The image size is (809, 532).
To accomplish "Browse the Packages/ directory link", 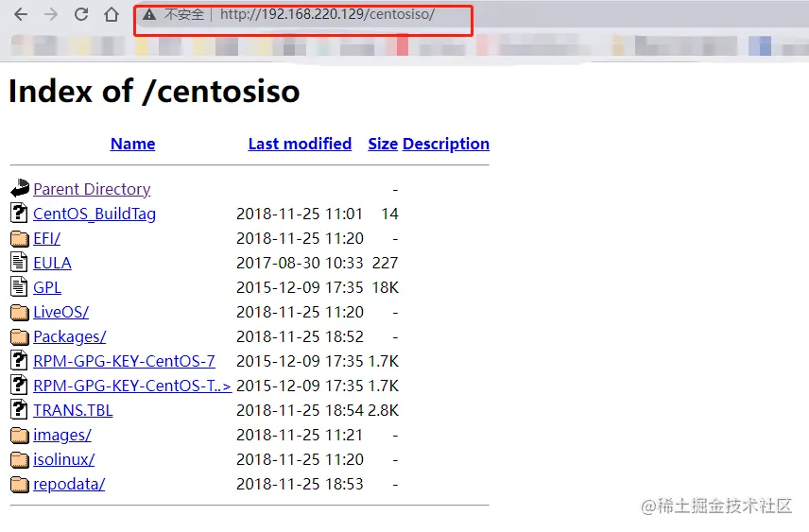I will pos(70,337).
